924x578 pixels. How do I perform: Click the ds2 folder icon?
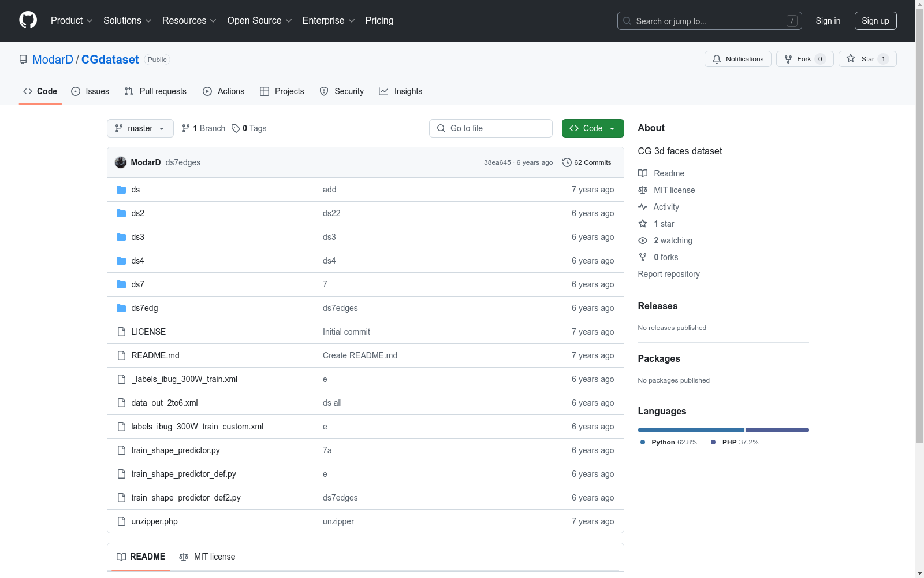121,213
